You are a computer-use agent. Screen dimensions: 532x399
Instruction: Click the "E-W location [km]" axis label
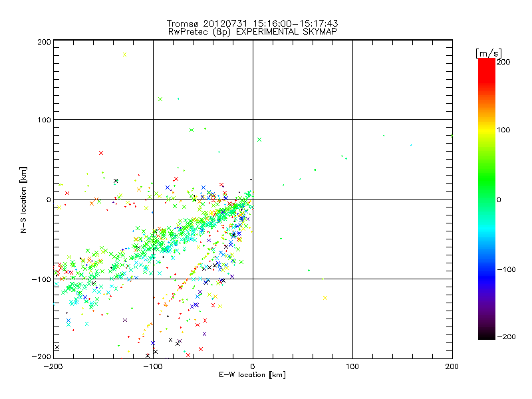pos(252,374)
